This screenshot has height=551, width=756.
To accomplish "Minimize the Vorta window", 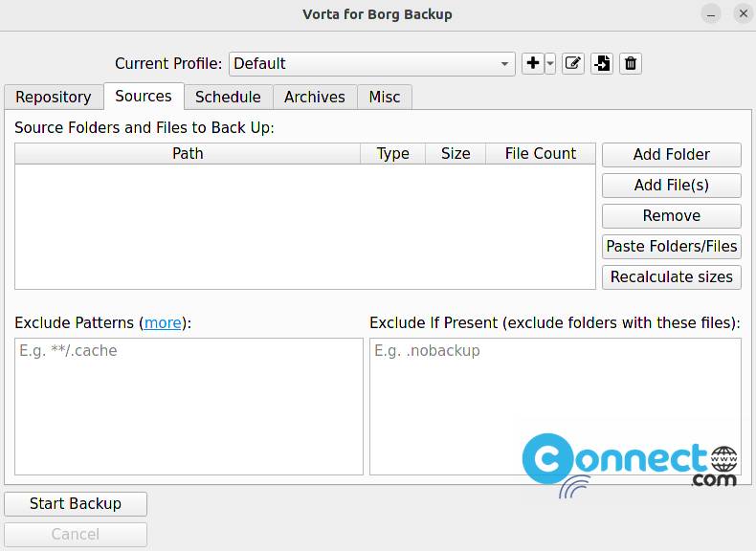I will tap(711, 14).
